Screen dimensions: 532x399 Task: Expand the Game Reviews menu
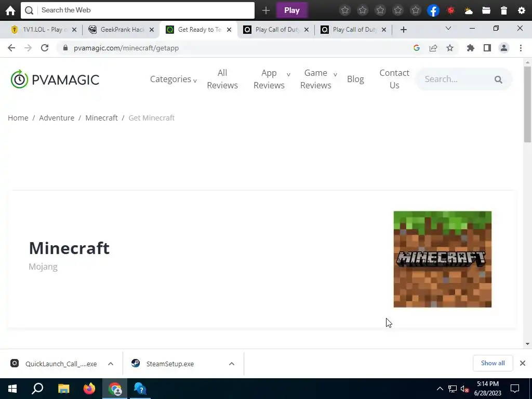point(318,79)
